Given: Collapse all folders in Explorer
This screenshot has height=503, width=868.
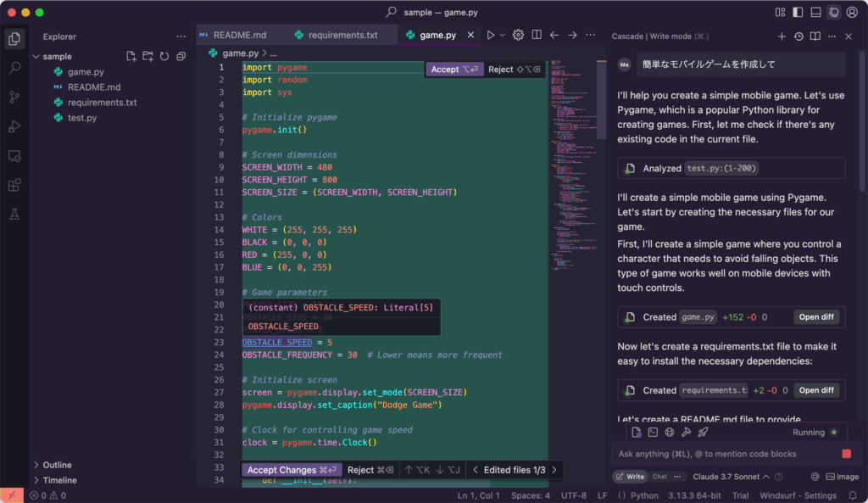Looking at the screenshot, I should 181,56.
